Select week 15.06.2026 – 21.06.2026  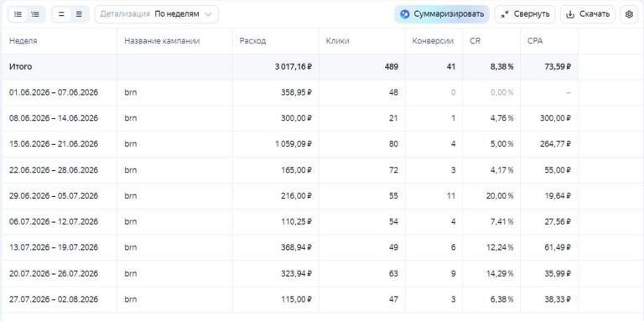click(x=54, y=144)
